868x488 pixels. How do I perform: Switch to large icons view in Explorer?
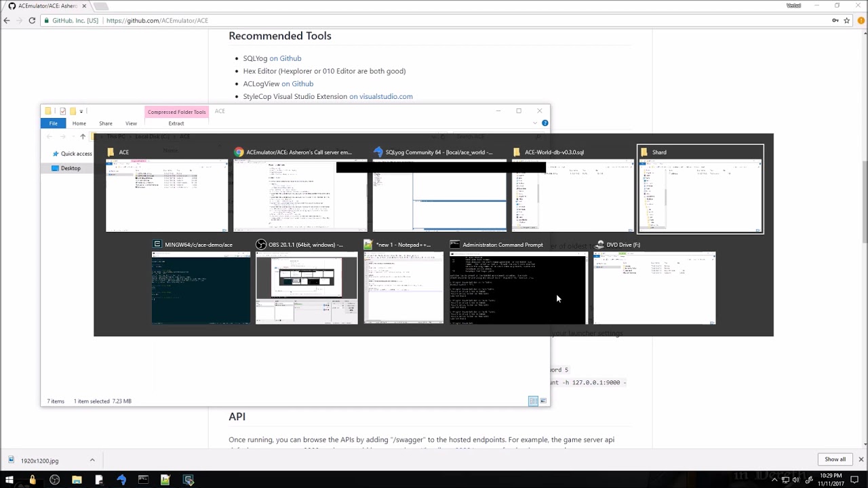tap(542, 401)
